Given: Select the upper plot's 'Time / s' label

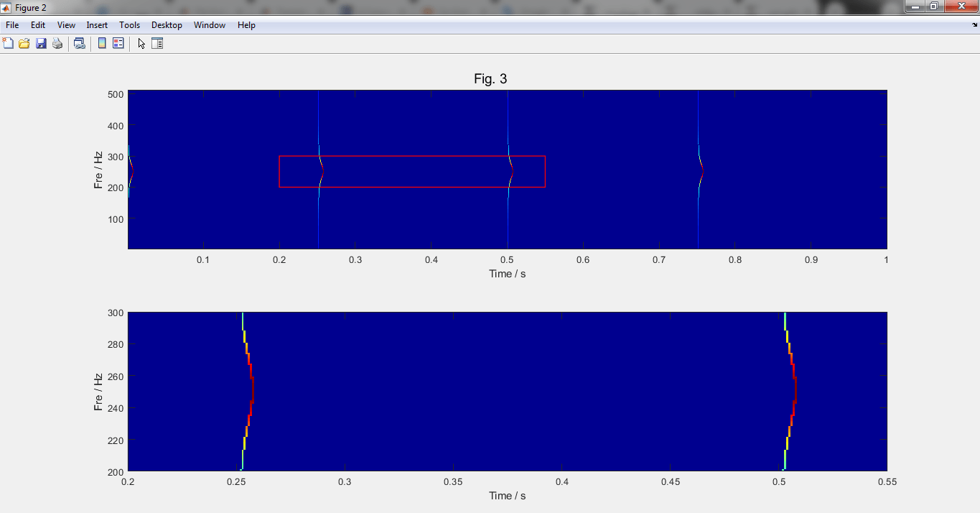Looking at the screenshot, I should click(507, 274).
